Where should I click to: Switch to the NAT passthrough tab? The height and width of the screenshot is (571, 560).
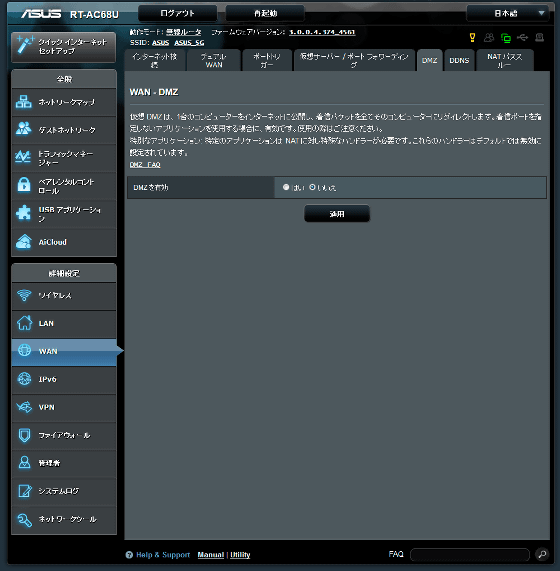(505, 60)
